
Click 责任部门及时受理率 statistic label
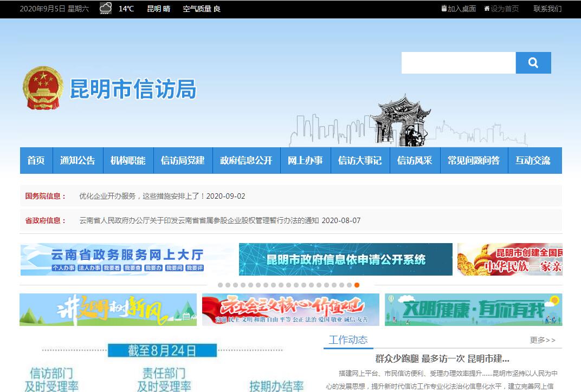coord(164,380)
